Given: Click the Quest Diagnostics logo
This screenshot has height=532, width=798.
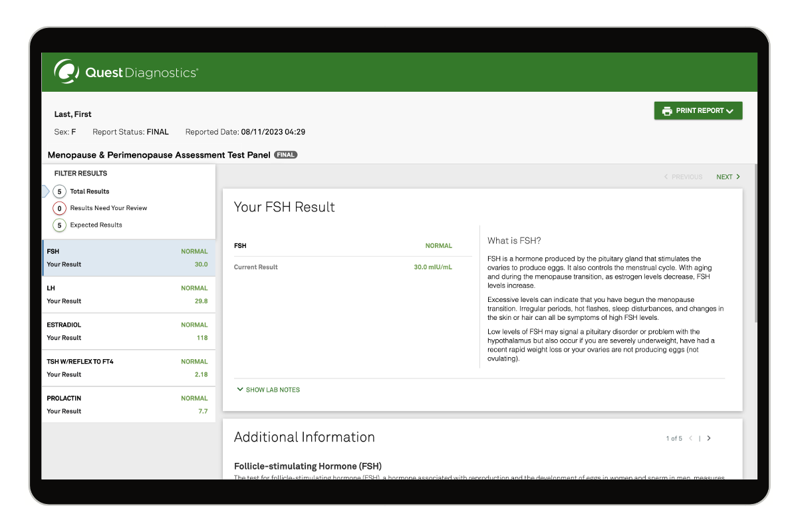Looking at the screenshot, I should coord(126,72).
